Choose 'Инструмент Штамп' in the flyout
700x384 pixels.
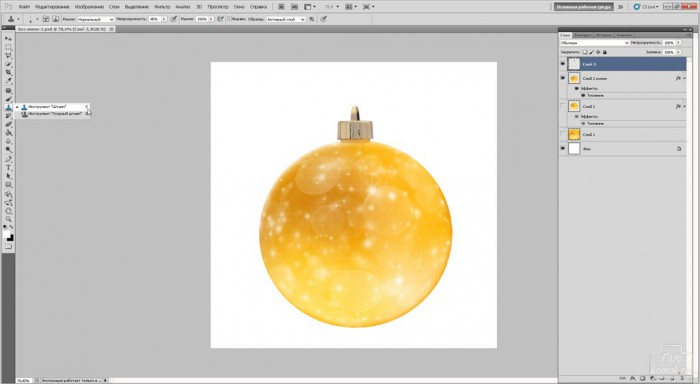pyautogui.click(x=52, y=107)
